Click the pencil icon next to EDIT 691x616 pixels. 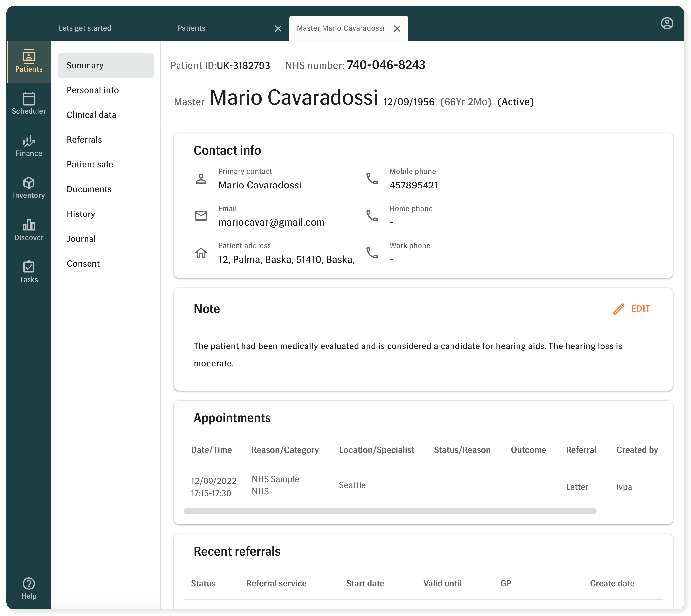(x=619, y=309)
